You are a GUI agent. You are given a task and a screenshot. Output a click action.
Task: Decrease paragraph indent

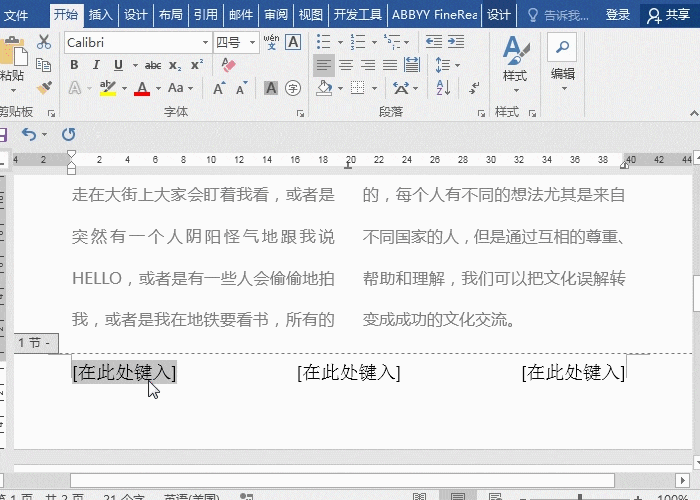[x=433, y=42]
